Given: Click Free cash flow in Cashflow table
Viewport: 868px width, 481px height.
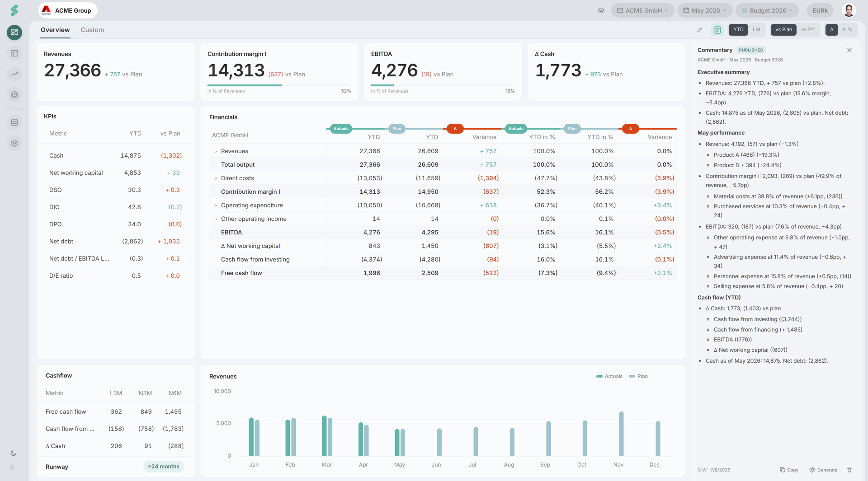Looking at the screenshot, I should pos(66,412).
